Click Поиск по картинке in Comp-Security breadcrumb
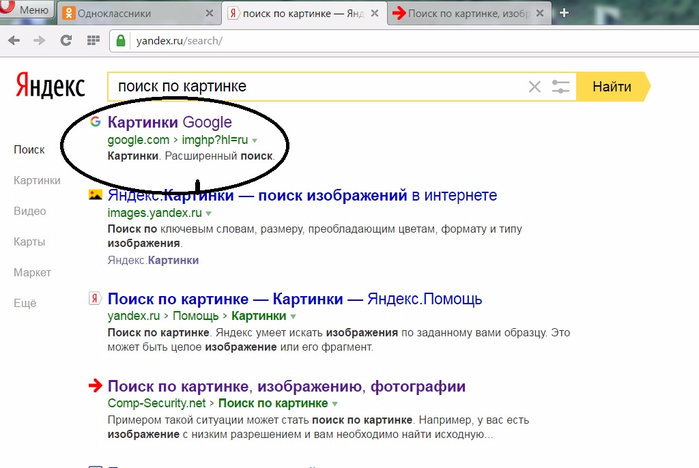This screenshot has height=468, width=699. tap(273, 403)
